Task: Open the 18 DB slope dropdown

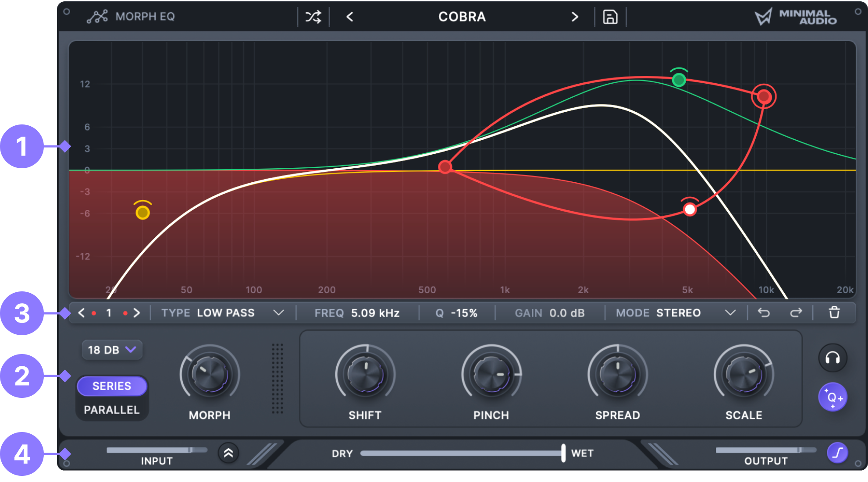Action: pyautogui.click(x=112, y=350)
